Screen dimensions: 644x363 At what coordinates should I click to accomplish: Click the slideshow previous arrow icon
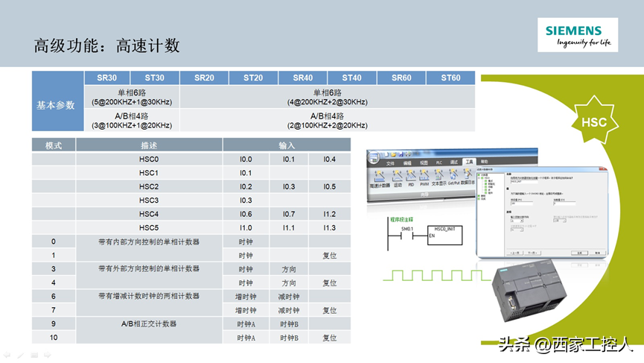pyautogui.click(x=7, y=355)
